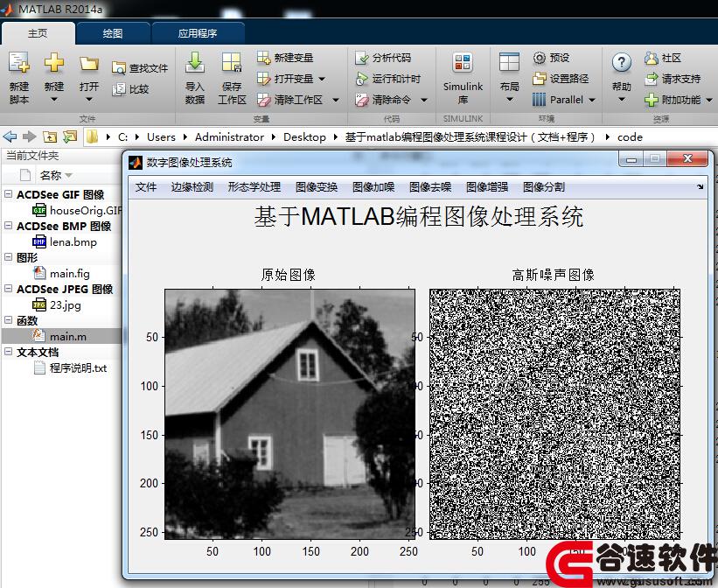Click Desktop in the address path

304,137
